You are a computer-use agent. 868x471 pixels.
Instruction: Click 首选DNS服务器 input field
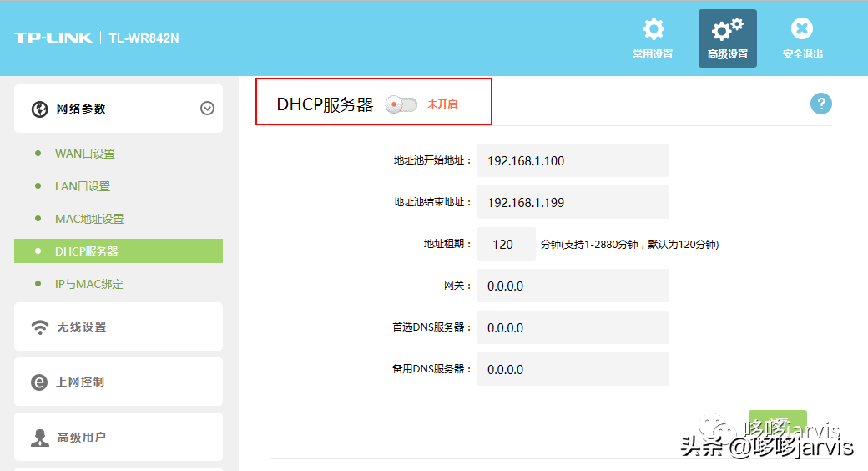(x=573, y=327)
